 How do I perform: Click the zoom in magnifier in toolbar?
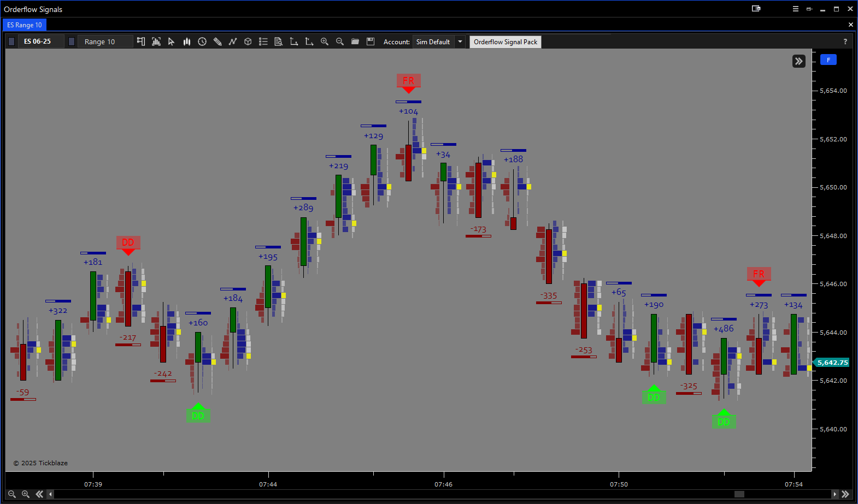click(325, 41)
